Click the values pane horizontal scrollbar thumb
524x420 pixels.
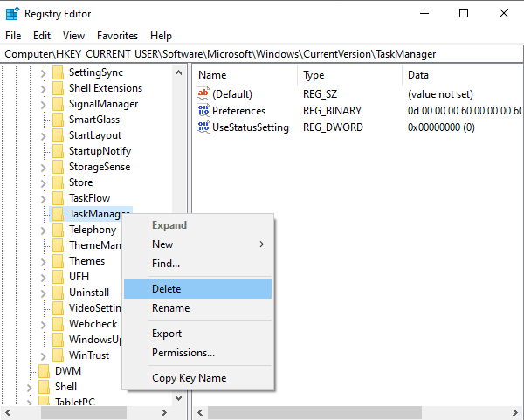click(314, 413)
